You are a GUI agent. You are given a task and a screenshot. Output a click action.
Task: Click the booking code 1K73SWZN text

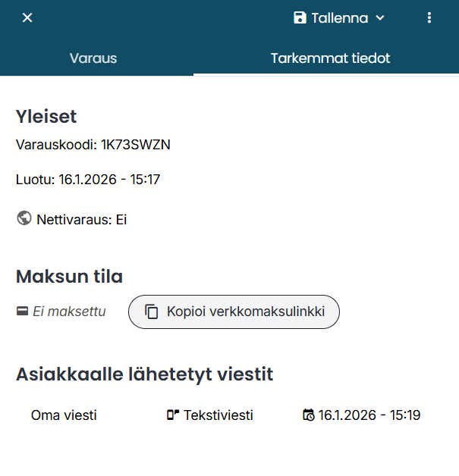coord(135,145)
